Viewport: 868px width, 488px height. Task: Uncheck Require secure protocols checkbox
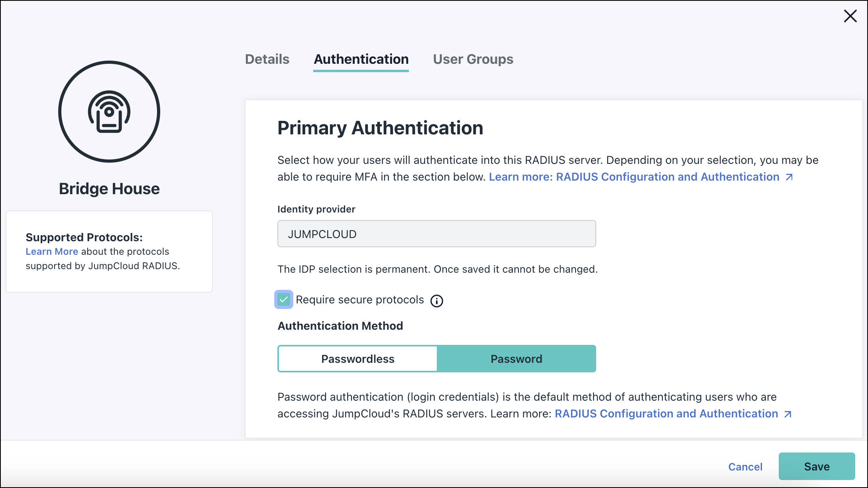pyautogui.click(x=284, y=299)
